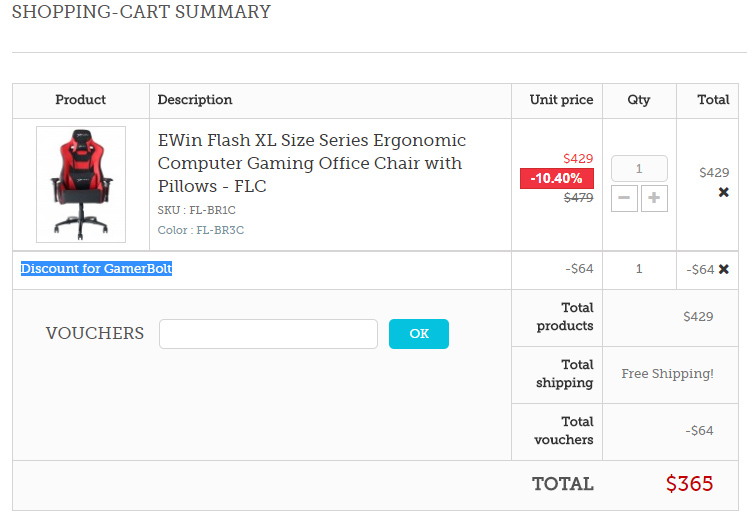Click the Free Shipping! text

667,374
